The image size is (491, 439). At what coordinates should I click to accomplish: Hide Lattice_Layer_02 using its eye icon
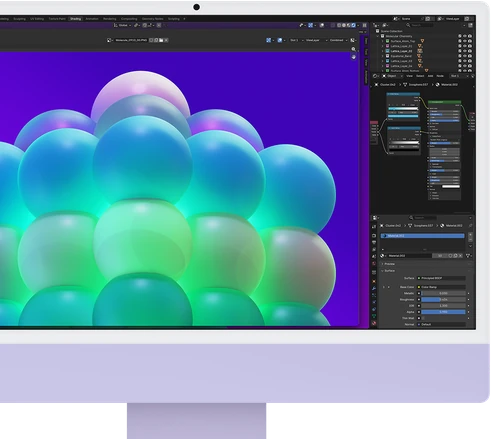click(x=465, y=51)
